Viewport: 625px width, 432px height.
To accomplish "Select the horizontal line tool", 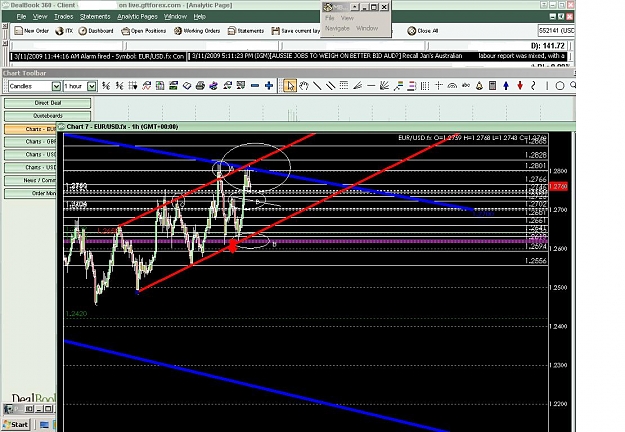I will [371, 86].
